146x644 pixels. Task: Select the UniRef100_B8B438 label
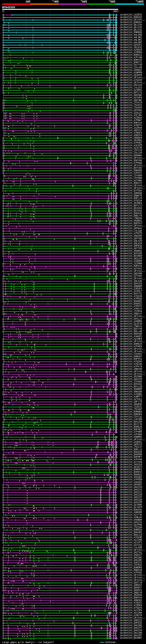pos(131,570)
